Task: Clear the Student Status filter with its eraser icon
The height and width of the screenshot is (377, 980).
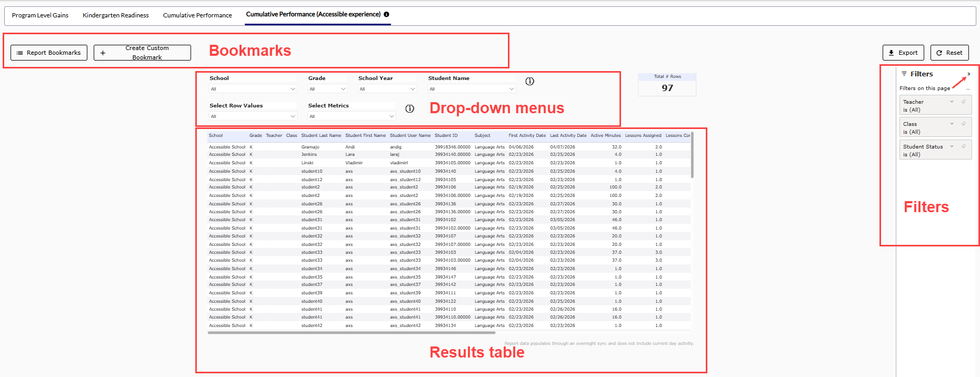Action: coord(964,146)
